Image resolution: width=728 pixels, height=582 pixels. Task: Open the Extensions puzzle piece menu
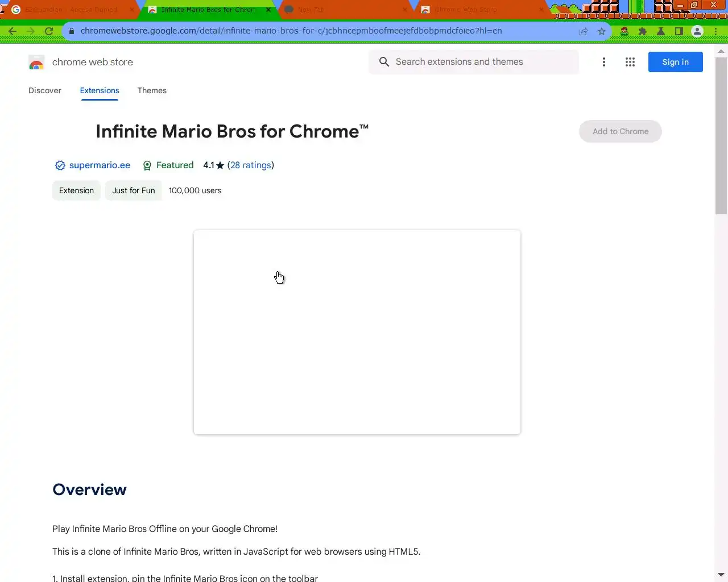click(x=643, y=31)
